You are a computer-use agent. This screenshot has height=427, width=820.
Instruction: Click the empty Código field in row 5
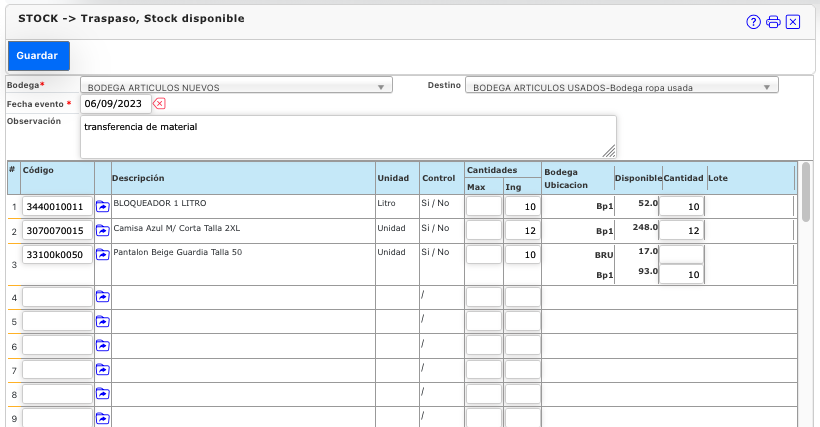coord(57,321)
